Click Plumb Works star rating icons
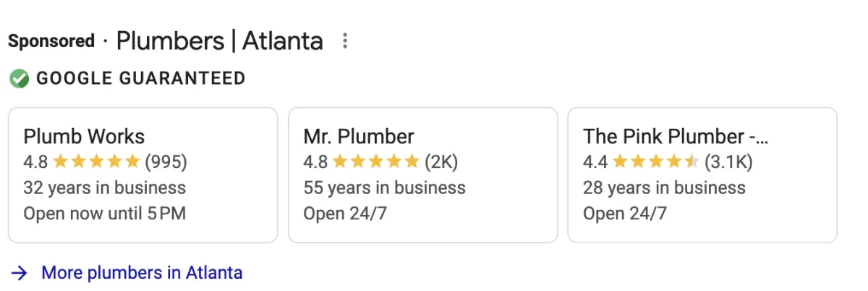The height and width of the screenshot is (291, 868). click(x=96, y=161)
